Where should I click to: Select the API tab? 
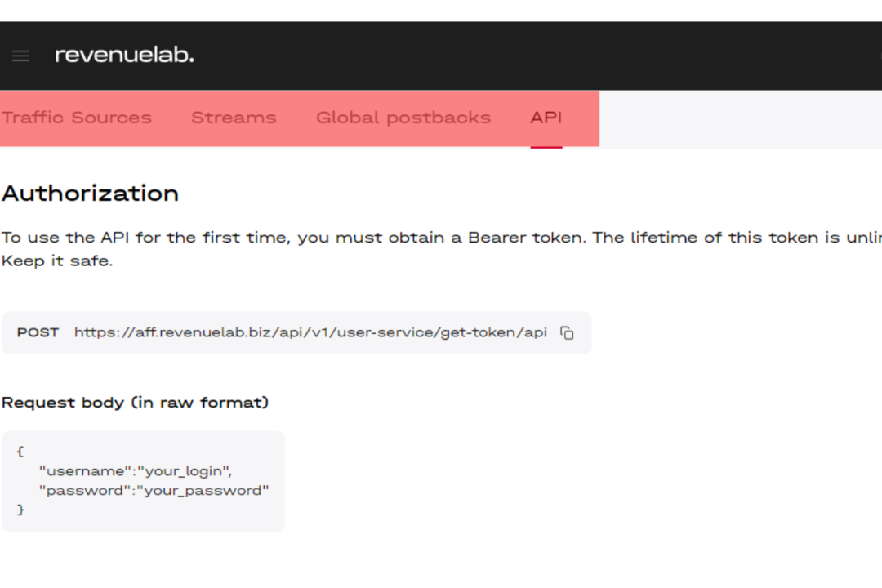pos(546,118)
